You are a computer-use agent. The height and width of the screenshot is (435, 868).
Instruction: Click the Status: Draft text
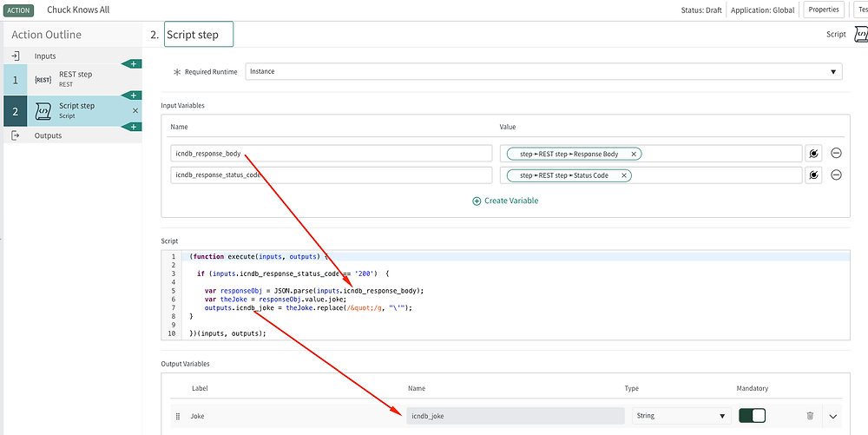[x=701, y=10]
